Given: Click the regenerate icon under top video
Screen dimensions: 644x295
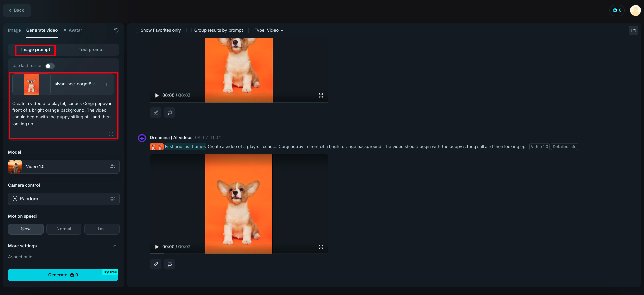Looking at the screenshot, I should (170, 113).
